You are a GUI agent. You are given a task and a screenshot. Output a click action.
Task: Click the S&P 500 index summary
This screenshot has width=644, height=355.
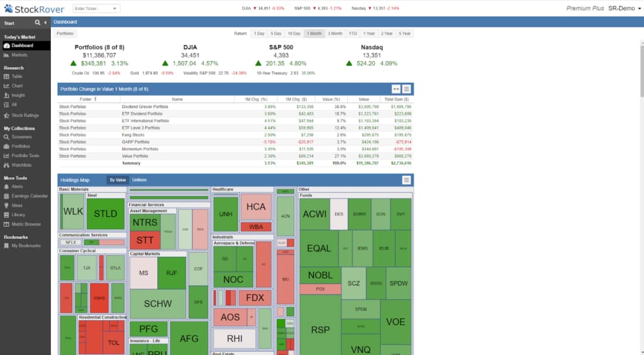(x=281, y=55)
